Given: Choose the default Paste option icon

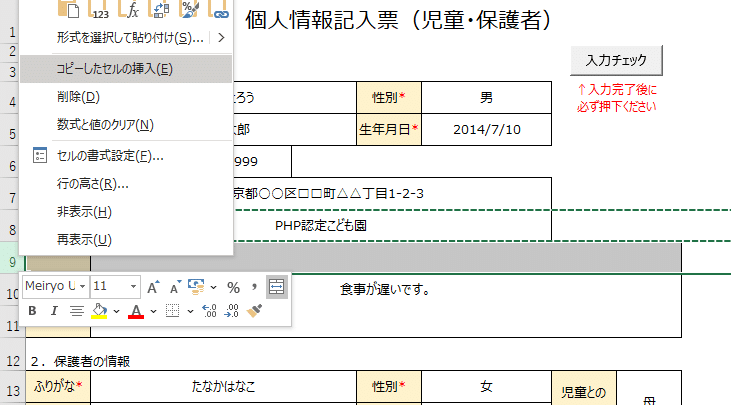Looking at the screenshot, I should tap(68, 9).
